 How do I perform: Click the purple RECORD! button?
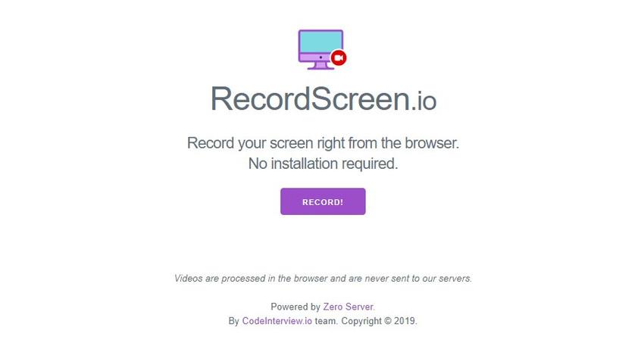tap(323, 201)
